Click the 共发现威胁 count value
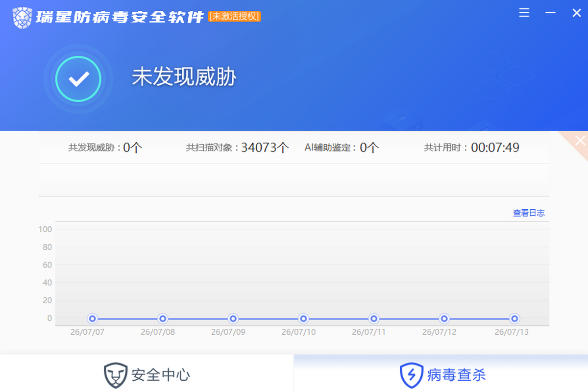Screen dimensions: 588x392 (x=133, y=147)
